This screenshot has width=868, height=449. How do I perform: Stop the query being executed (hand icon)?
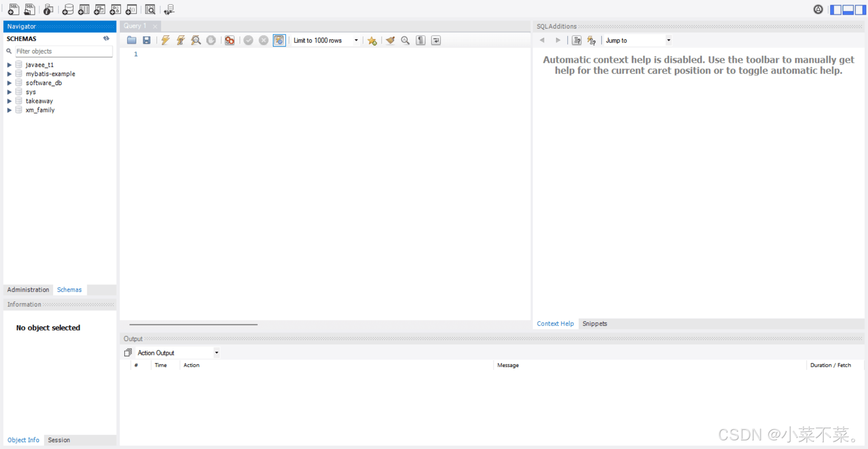(x=211, y=40)
